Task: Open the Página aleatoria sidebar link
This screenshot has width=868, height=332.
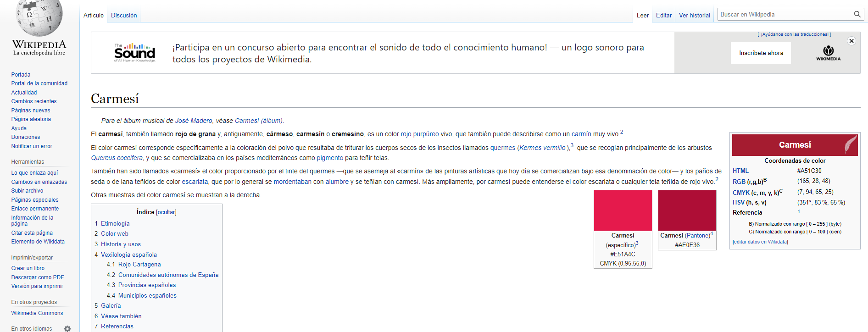Action: pos(31,119)
